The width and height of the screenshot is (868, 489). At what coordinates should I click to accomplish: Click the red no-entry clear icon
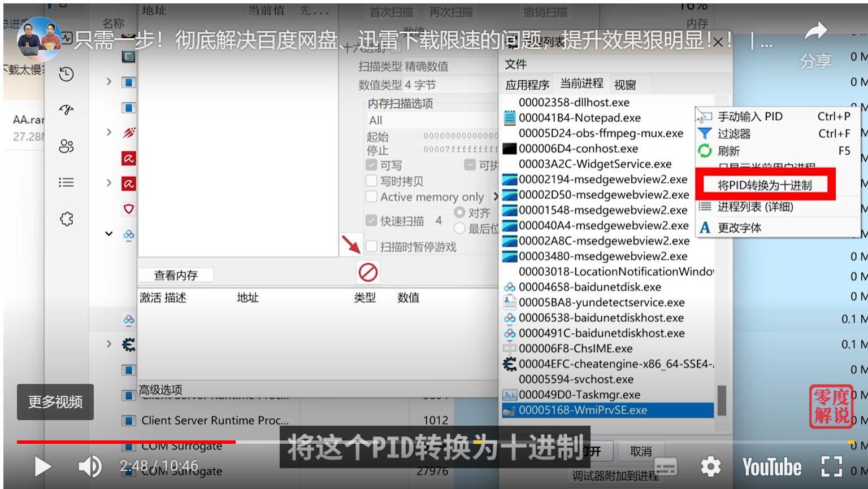368,273
